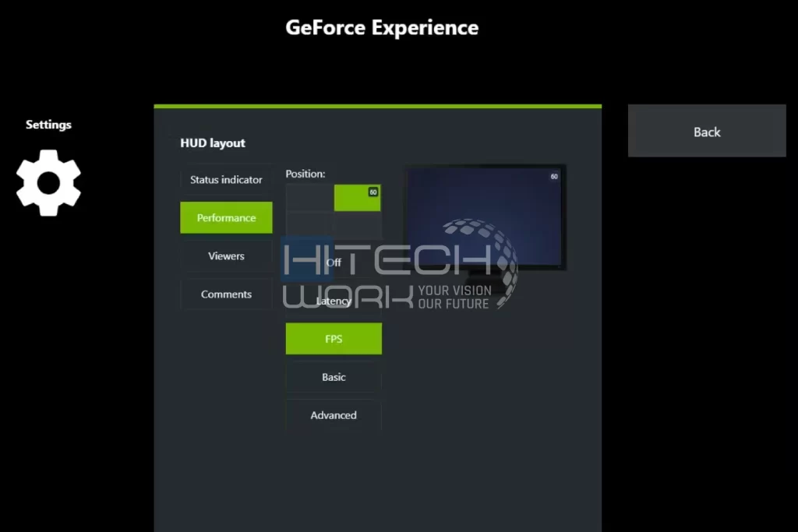Switch to the Viewers section
The height and width of the screenshot is (532, 798).
226,255
